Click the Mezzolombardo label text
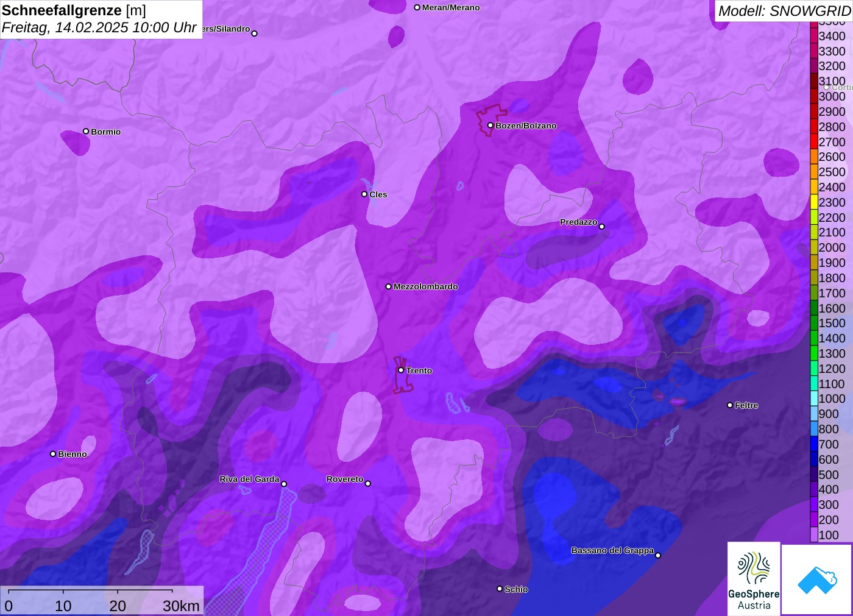Viewport: 853px width, 616px height. pyautogui.click(x=426, y=286)
